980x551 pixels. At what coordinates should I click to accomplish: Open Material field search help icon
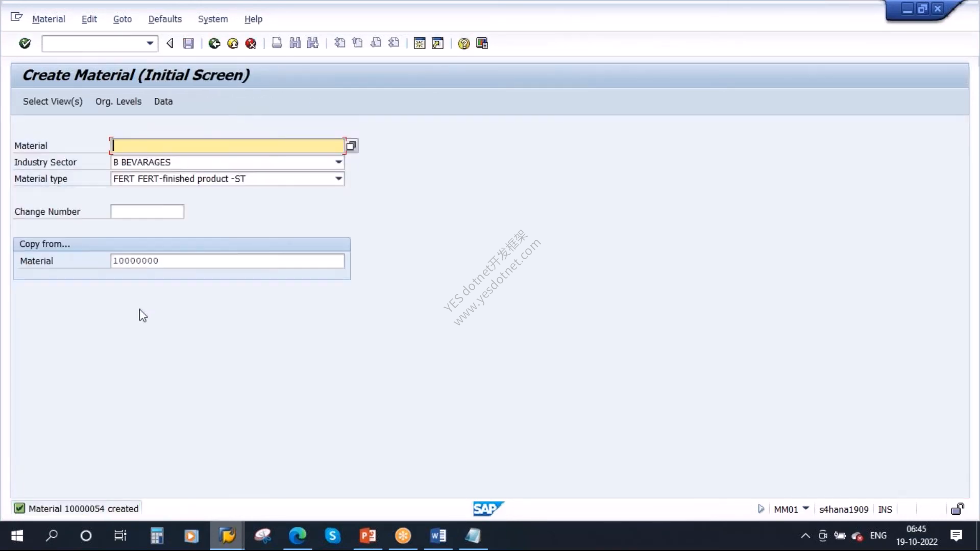click(351, 145)
